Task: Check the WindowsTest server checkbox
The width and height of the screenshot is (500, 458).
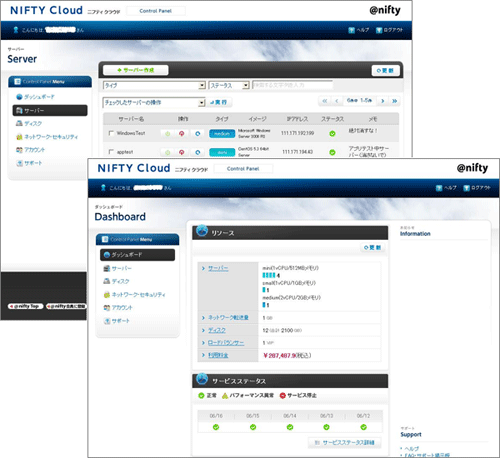Action: pyautogui.click(x=111, y=133)
